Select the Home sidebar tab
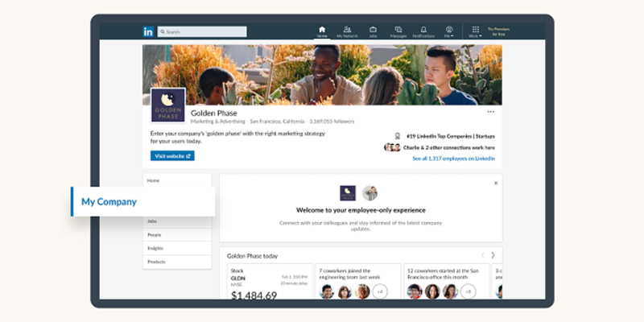 (x=177, y=180)
